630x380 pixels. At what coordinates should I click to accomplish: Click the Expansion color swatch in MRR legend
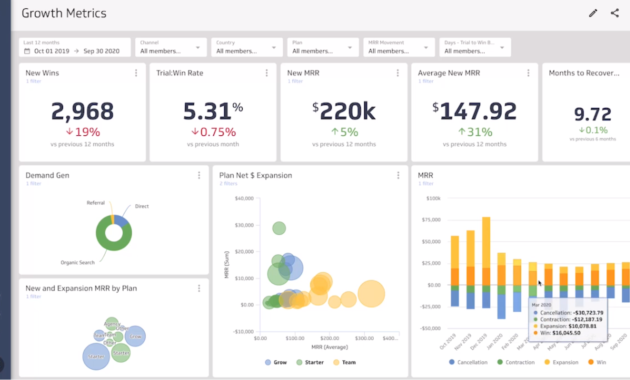pyautogui.click(x=547, y=362)
